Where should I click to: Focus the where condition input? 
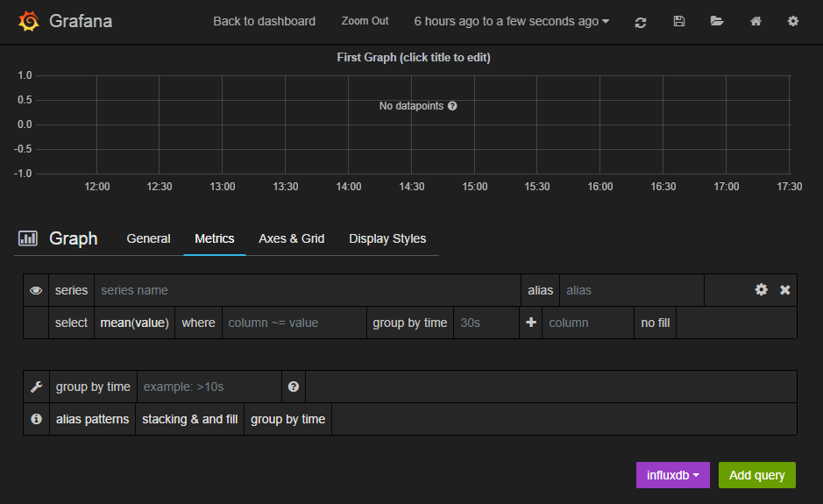coord(294,323)
